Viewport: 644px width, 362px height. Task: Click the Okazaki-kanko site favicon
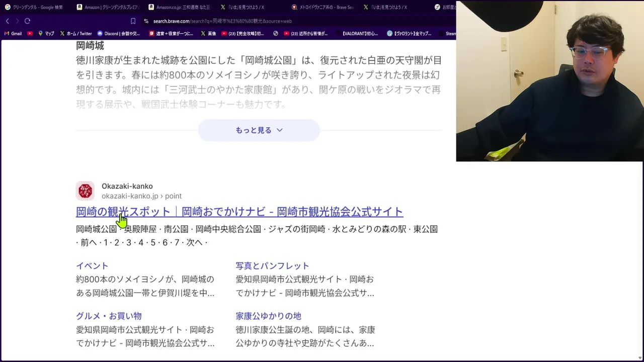pyautogui.click(x=85, y=191)
